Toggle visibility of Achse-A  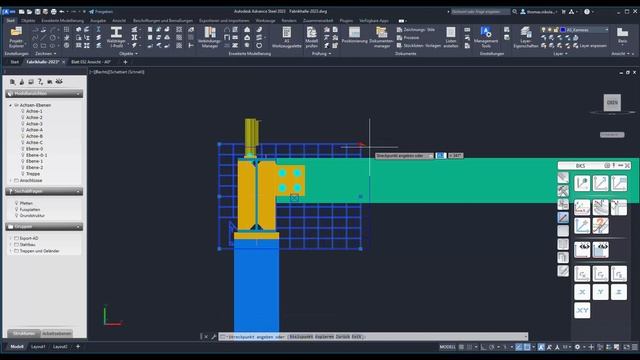[x=23, y=130]
